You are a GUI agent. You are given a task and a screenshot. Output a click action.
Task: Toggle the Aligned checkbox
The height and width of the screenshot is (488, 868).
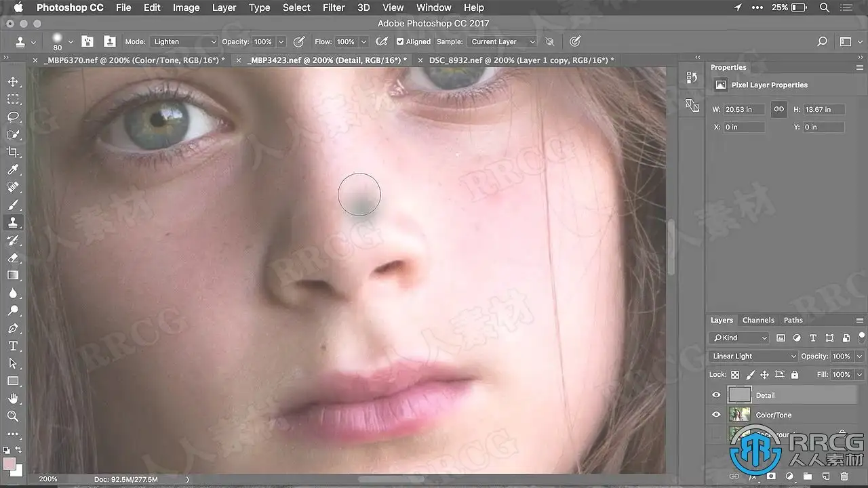(400, 42)
